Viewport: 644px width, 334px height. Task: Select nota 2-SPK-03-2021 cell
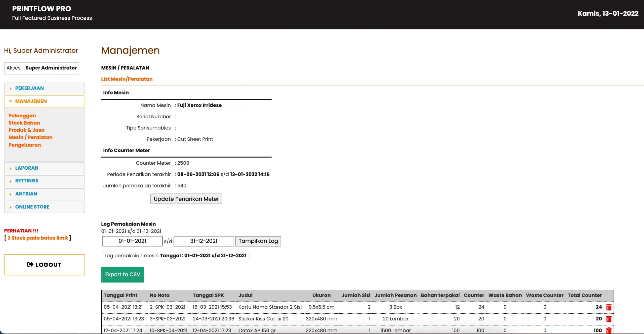[x=168, y=307]
